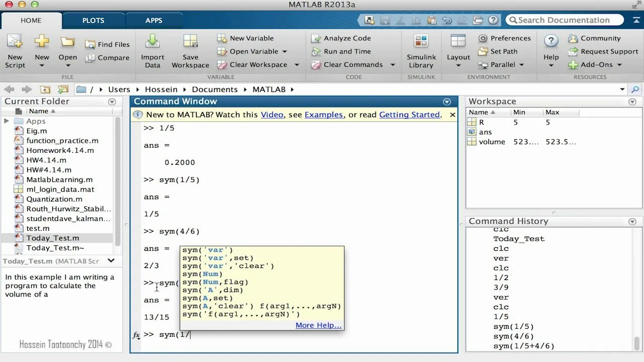Open Preferences
The image size is (644, 362).
[x=505, y=38]
